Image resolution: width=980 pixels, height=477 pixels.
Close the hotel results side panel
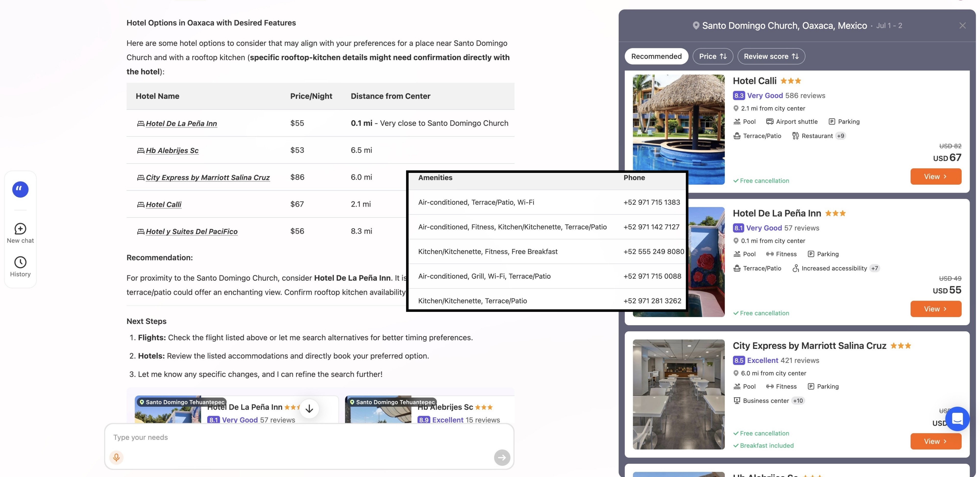pyautogui.click(x=962, y=25)
